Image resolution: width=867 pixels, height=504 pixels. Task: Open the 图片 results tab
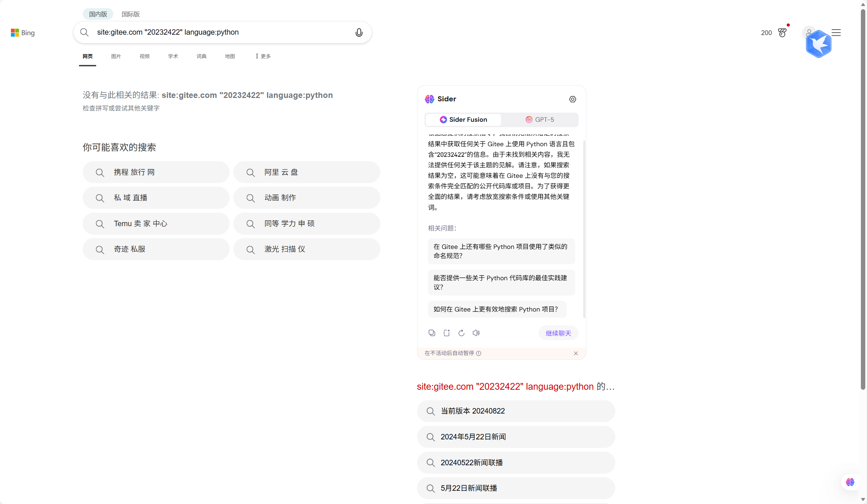pos(116,56)
